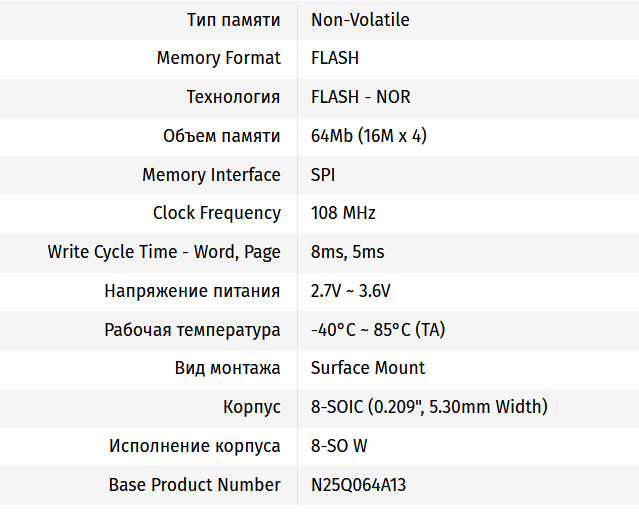The height and width of the screenshot is (513, 639).
Task: Click the "Напряжение питания" label
Action: [x=192, y=291]
